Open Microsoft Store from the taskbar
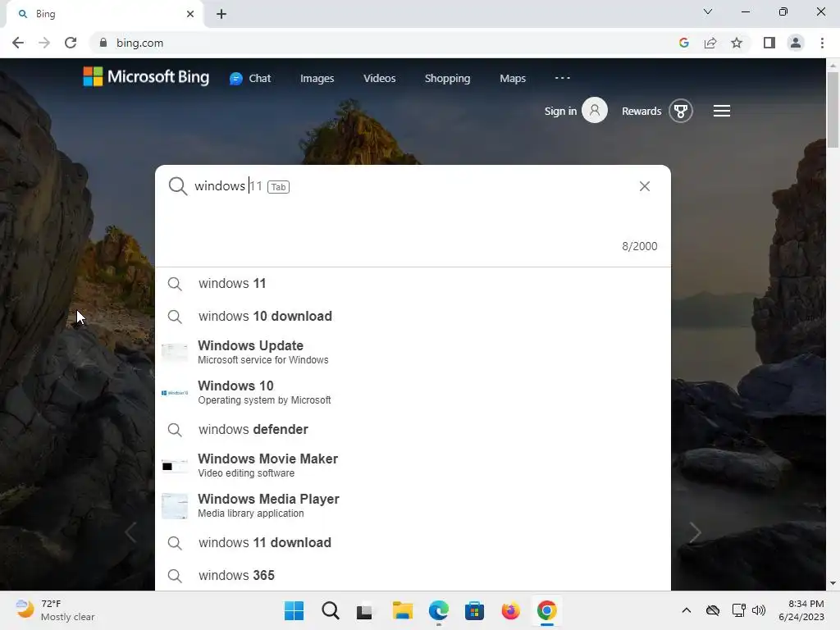Image resolution: width=840 pixels, height=630 pixels. pos(474,610)
